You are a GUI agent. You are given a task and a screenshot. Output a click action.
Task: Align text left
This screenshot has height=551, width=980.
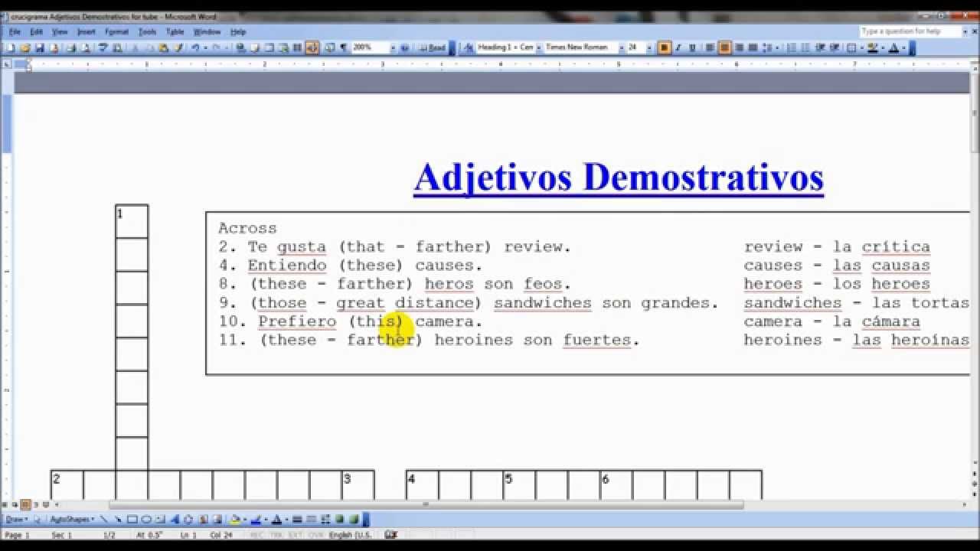pyautogui.click(x=710, y=47)
